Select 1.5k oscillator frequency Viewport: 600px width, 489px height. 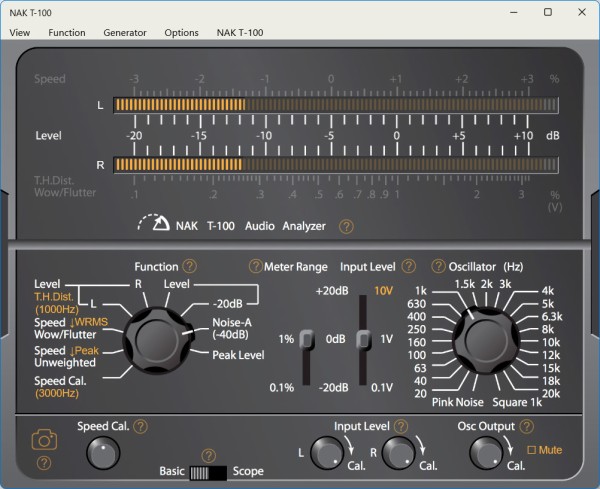[465, 284]
